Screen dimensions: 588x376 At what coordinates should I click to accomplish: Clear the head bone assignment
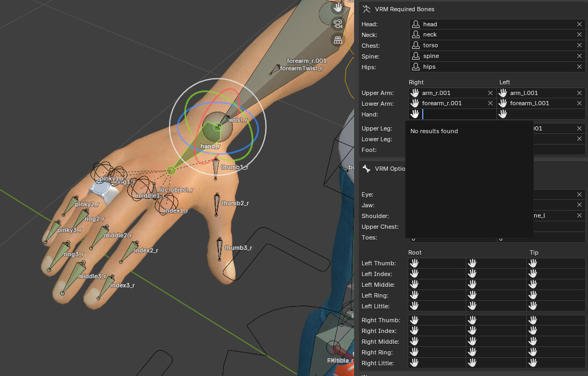point(579,24)
